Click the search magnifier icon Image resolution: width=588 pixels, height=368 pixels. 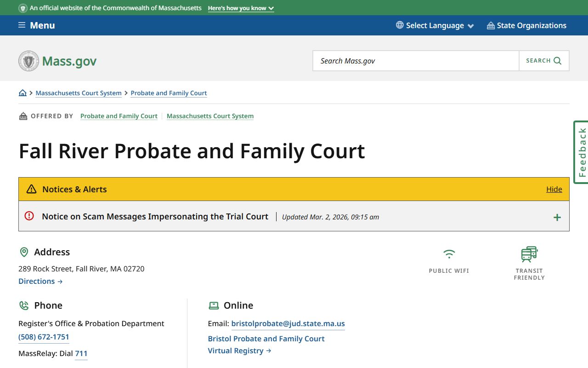click(558, 61)
